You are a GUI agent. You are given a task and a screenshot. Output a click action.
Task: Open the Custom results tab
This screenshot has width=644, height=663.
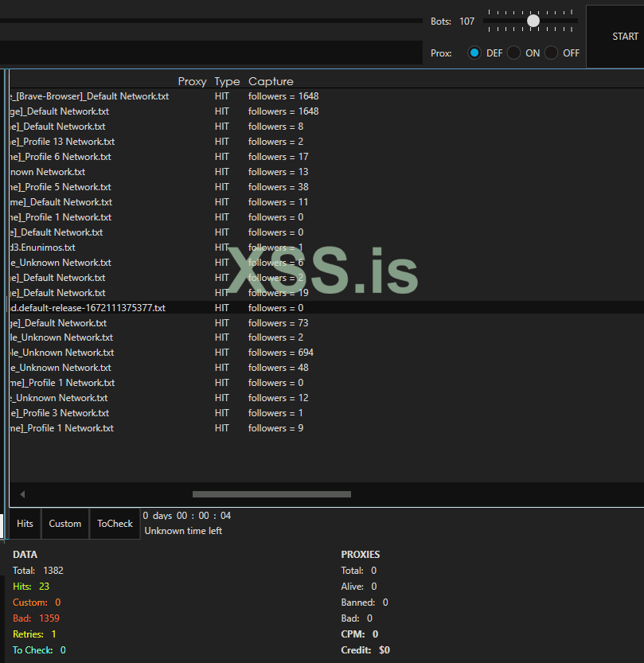(65, 523)
